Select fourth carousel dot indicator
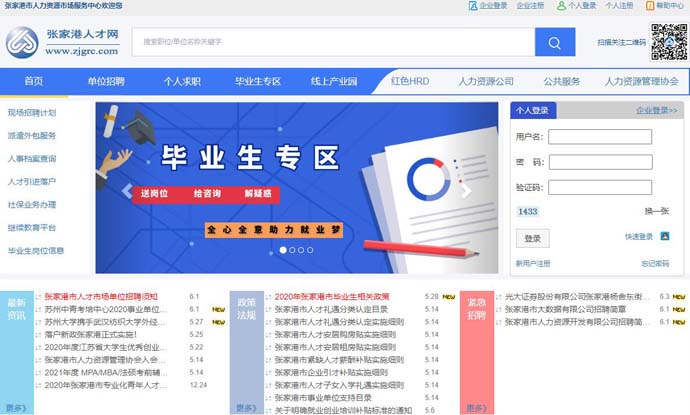Viewport: 690px width, 415px height. (310, 250)
